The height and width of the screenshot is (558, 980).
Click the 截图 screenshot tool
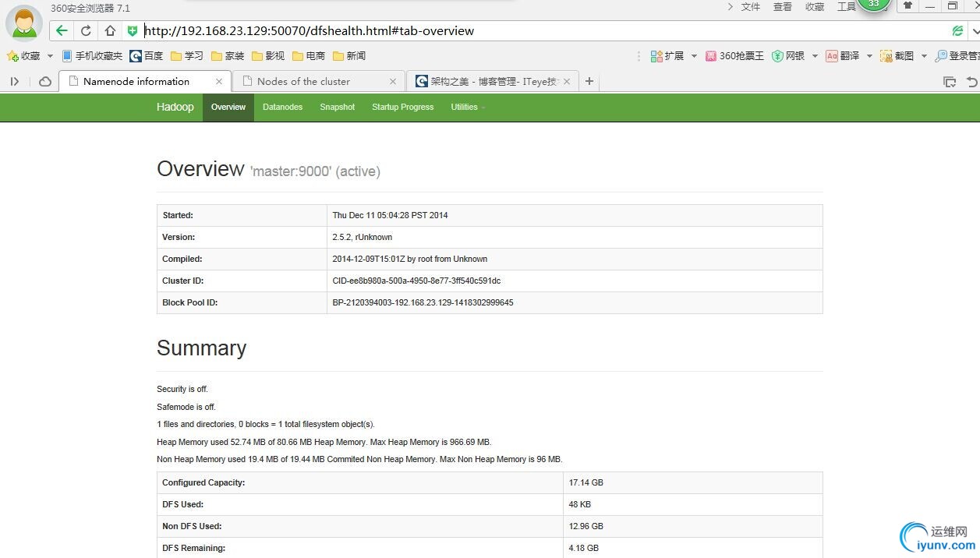click(x=897, y=56)
